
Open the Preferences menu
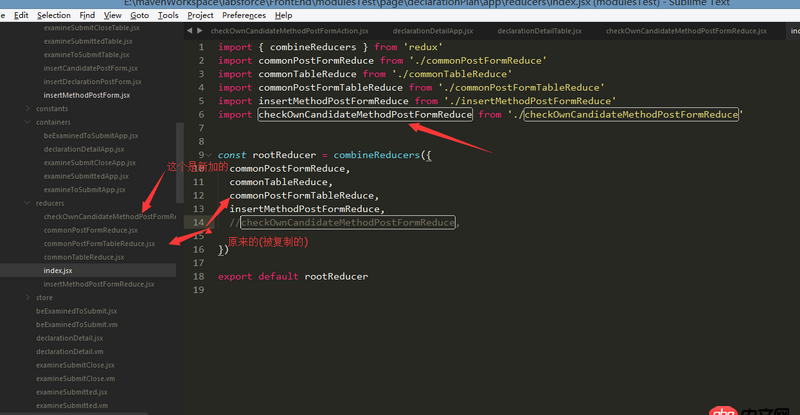click(x=244, y=16)
